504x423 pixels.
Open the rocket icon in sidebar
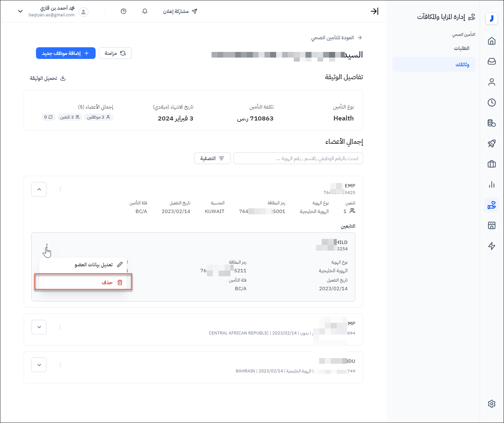pos(491,143)
